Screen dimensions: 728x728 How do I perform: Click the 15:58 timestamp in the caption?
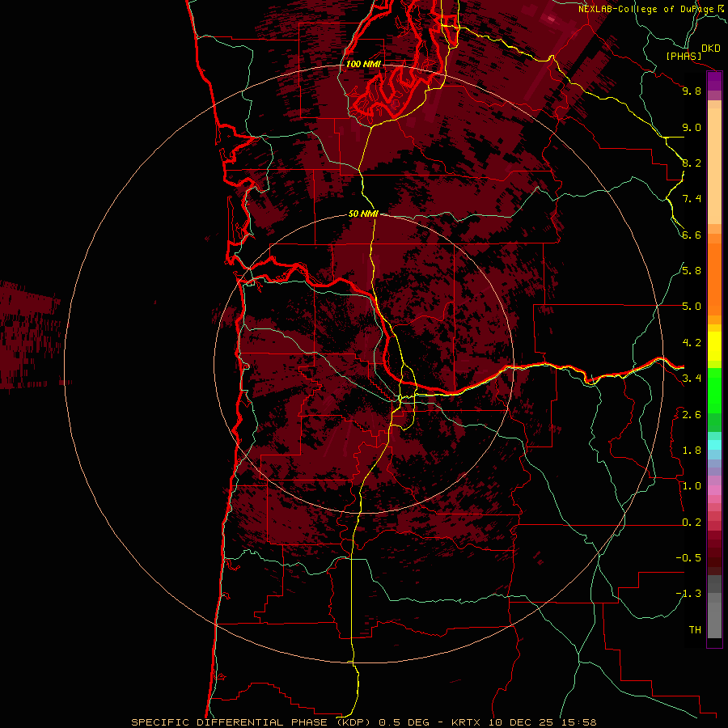pos(578,722)
